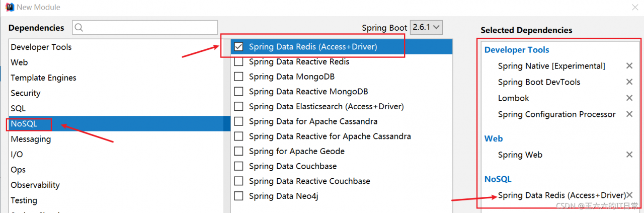Remove Lombok from selected dependencies
The image size is (644, 213).
[629, 98]
